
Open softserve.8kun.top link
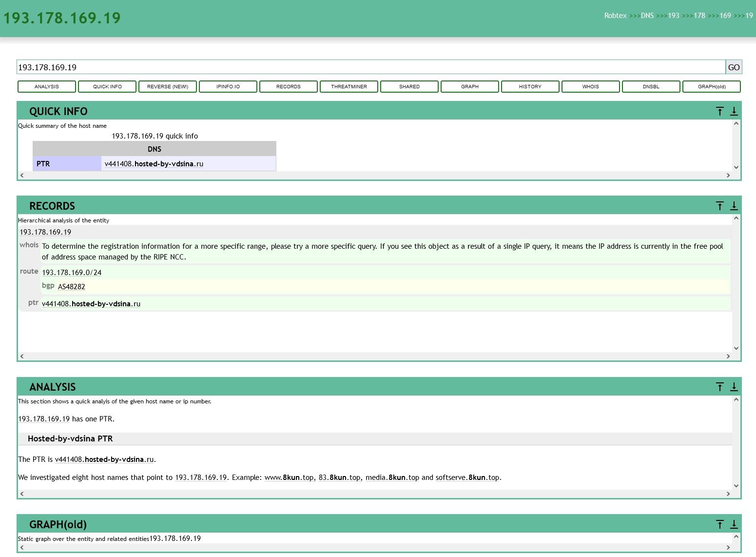467,477
